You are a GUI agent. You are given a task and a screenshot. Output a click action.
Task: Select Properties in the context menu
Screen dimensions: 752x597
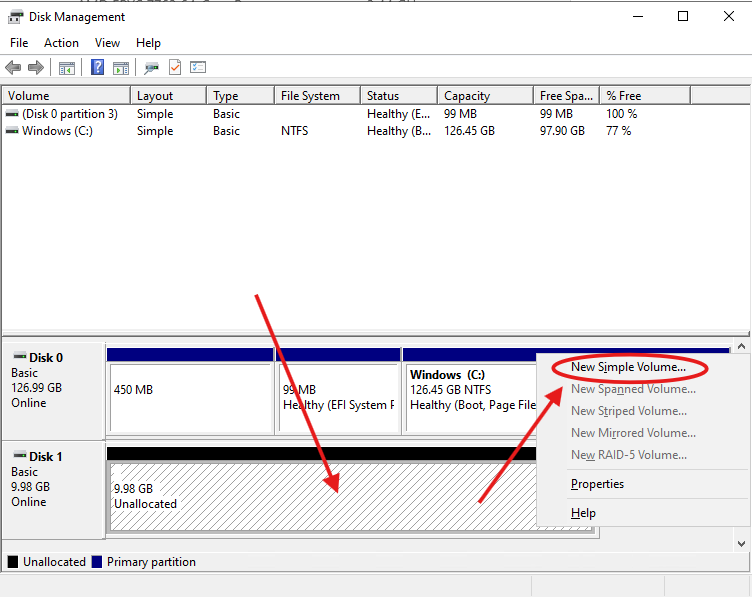point(597,484)
